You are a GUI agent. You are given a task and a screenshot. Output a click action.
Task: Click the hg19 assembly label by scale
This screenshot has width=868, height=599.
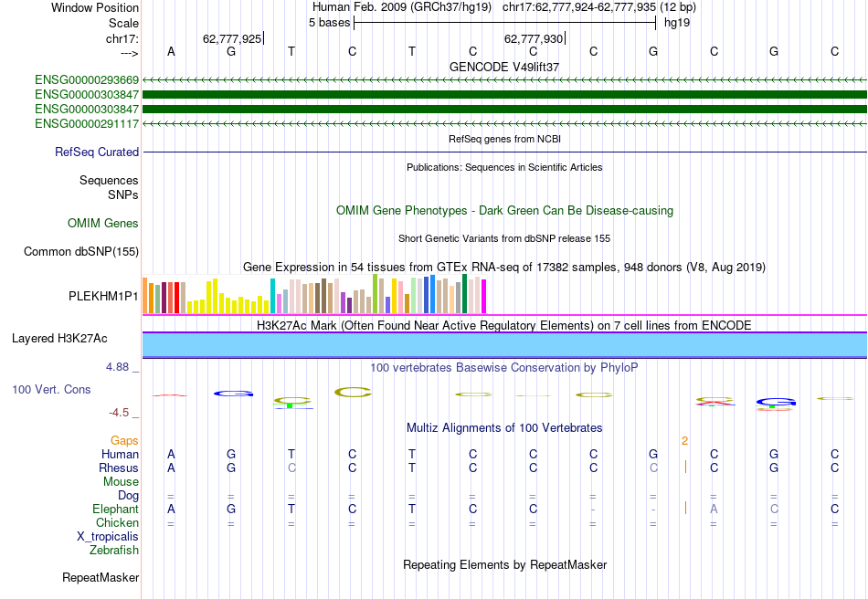(x=677, y=23)
